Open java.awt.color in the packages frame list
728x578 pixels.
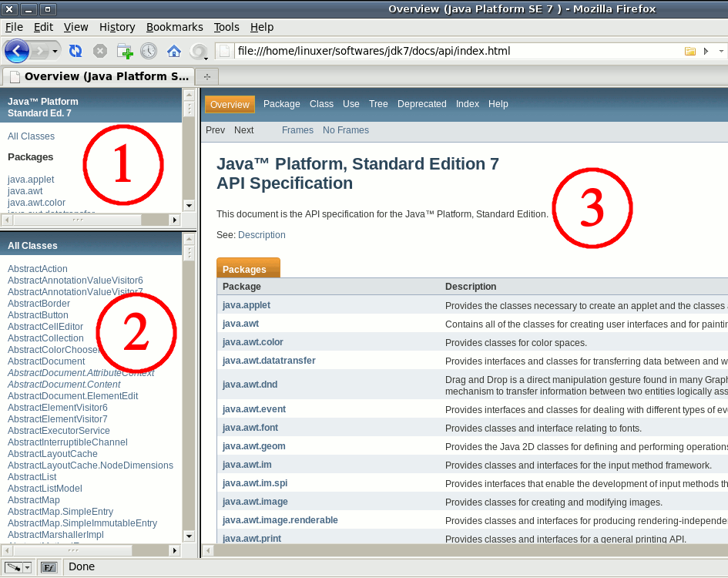click(36, 203)
